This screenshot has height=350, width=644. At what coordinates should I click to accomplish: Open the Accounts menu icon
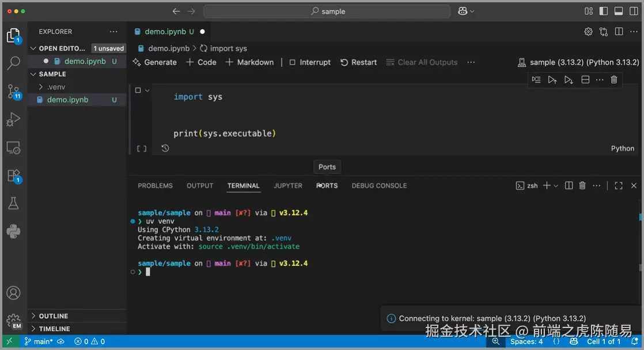point(13,293)
